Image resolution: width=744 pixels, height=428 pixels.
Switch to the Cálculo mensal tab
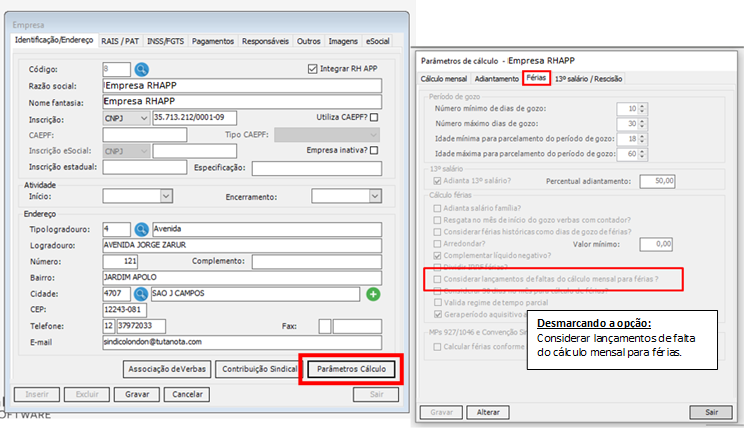point(444,79)
